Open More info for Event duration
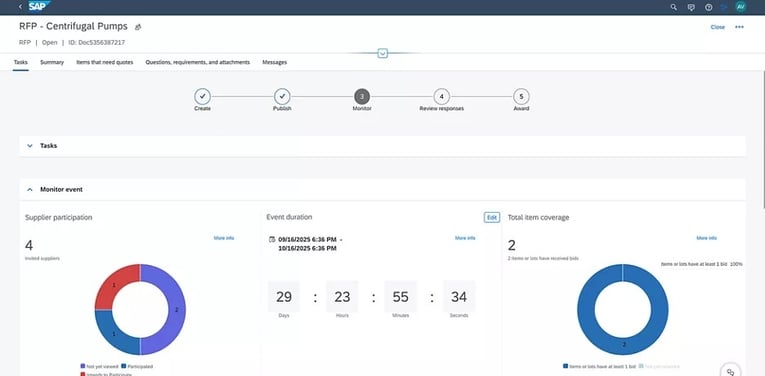This screenshot has width=765, height=376. pos(465,238)
